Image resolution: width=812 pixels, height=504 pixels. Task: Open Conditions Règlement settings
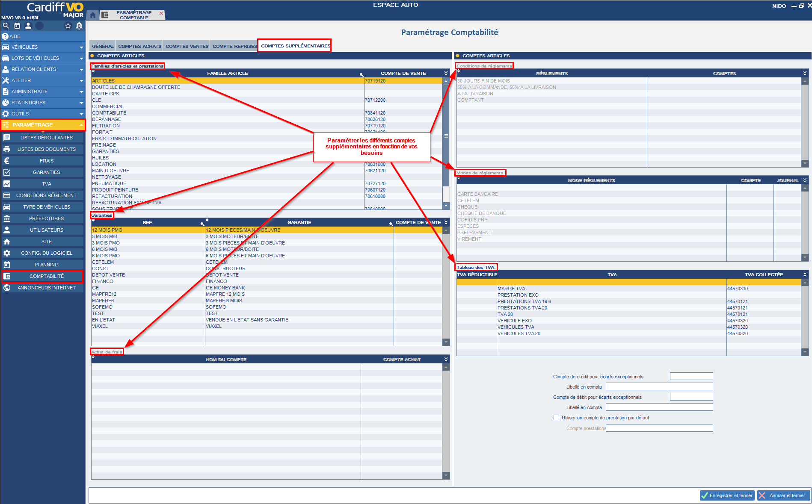[x=42, y=195]
